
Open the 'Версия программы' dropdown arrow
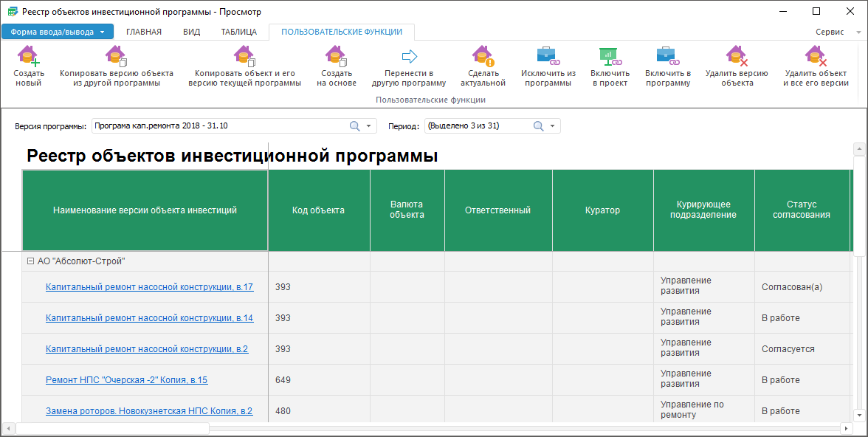tap(369, 126)
